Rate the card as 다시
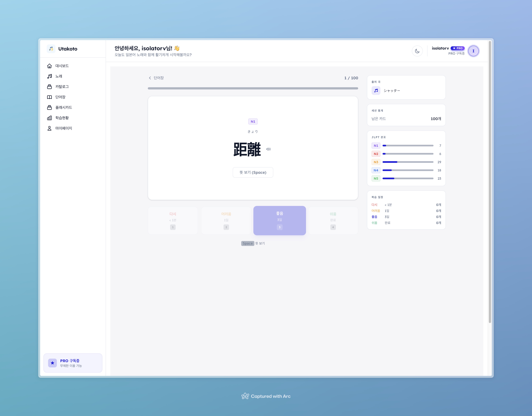 173,220
